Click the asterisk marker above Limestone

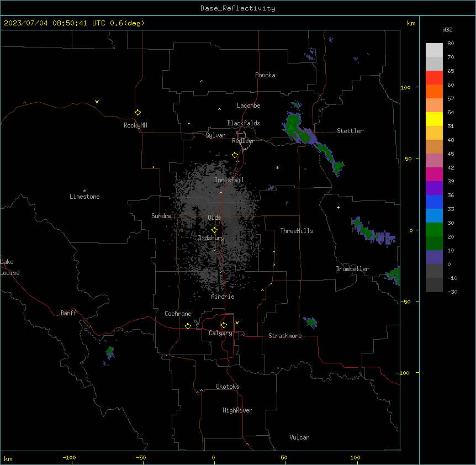point(84,191)
